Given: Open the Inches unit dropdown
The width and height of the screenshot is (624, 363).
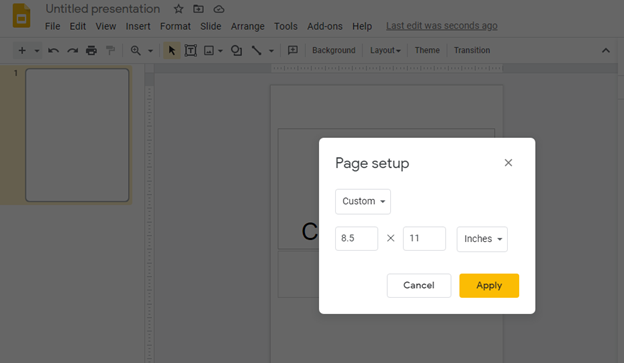Looking at the screenshot, I should point(482,239).
